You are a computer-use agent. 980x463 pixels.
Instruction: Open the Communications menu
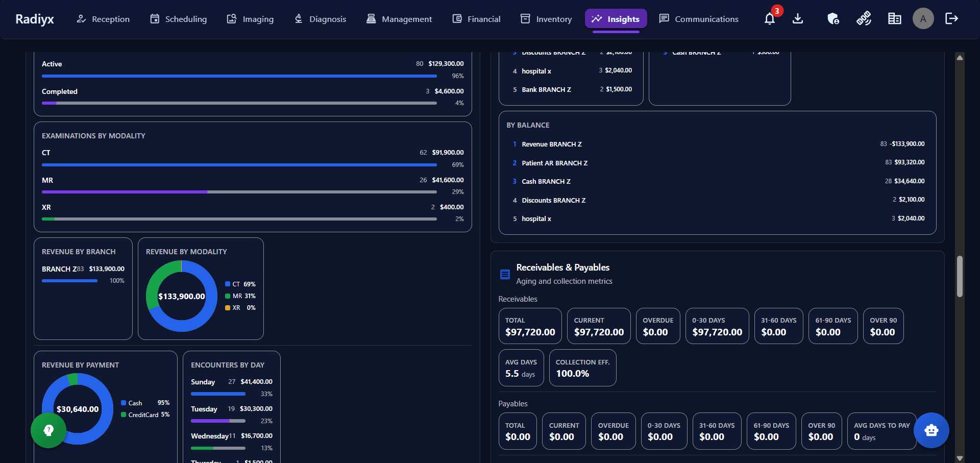coord(699,19)
